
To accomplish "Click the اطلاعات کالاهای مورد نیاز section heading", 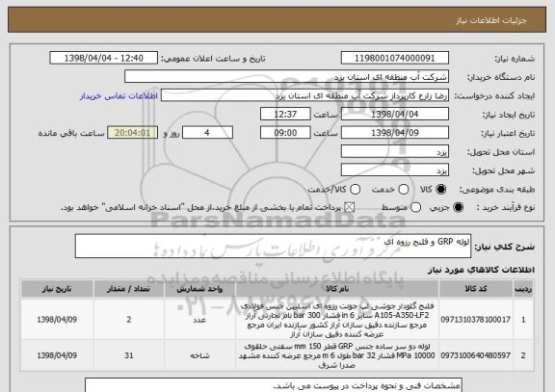I will (x=481, y=270).
